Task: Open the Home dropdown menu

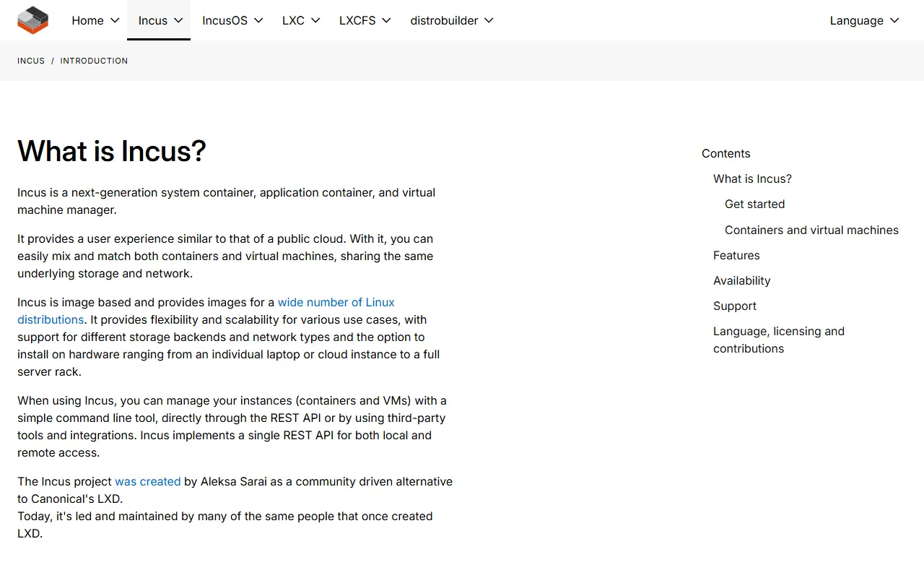Action: pyautogui.click(x=95, y=20)
